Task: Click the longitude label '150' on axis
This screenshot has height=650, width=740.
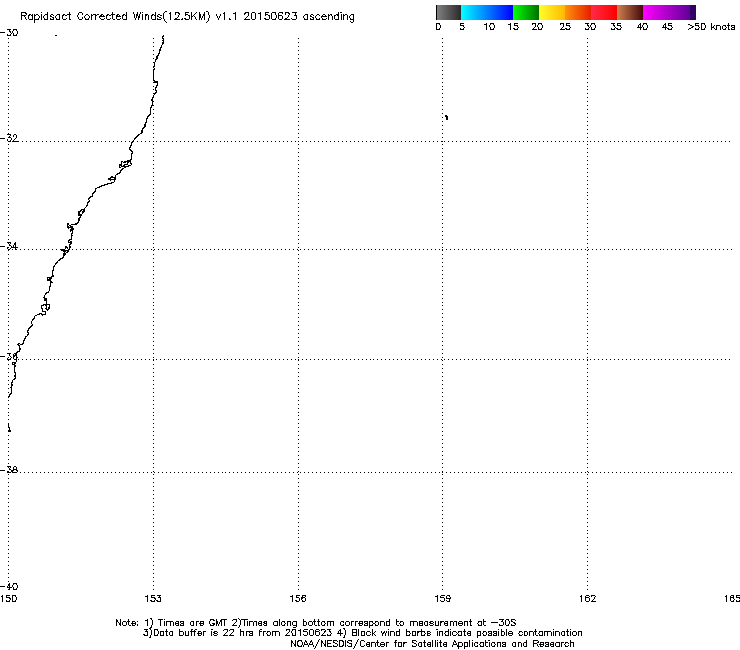Action: point(8,599)
